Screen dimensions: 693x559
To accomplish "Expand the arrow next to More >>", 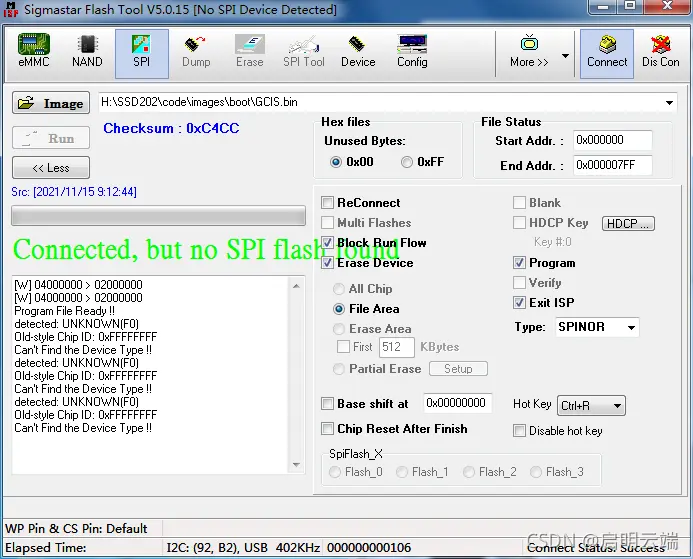I will [x=565, y=56].
